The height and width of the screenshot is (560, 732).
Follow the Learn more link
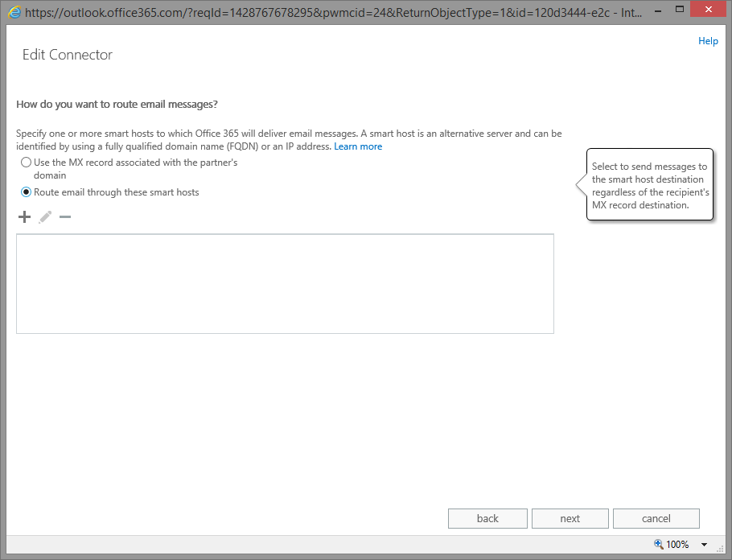(x=358, y=146)
